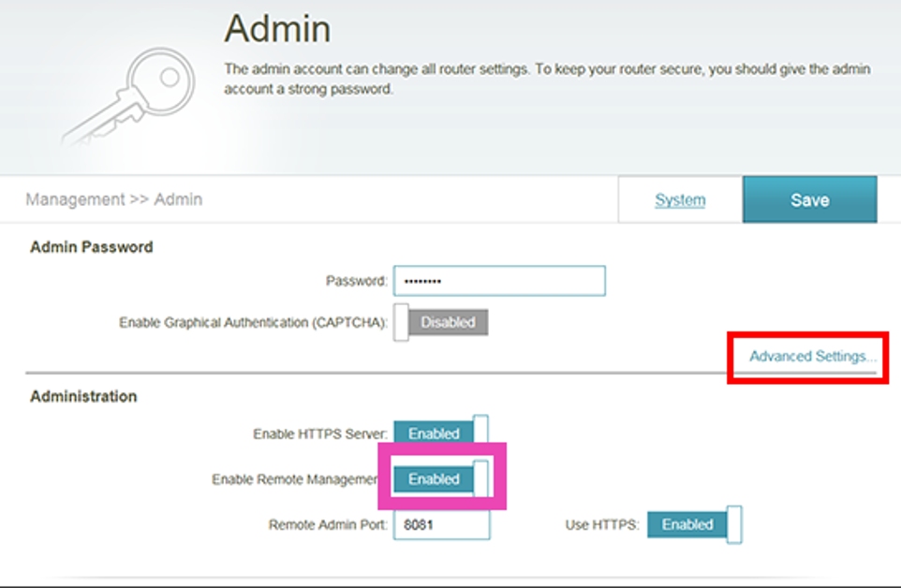
Task: Click the Admin page title
Action: (277, 29)
